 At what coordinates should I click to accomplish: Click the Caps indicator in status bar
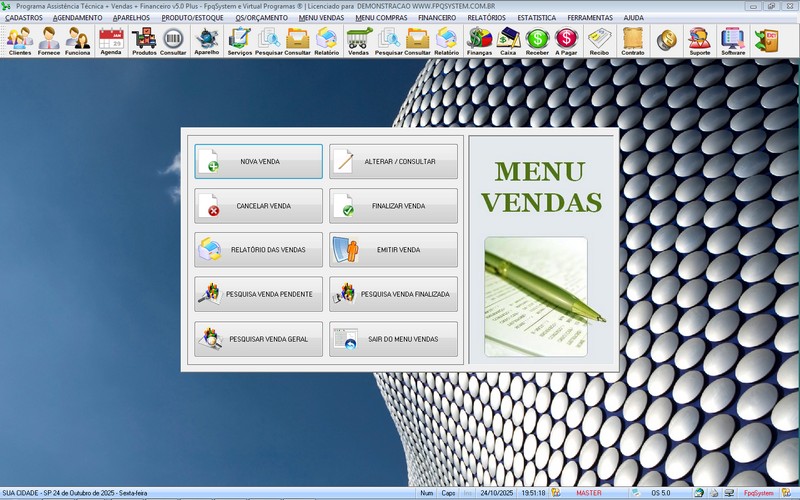click(x=448, y=493)
